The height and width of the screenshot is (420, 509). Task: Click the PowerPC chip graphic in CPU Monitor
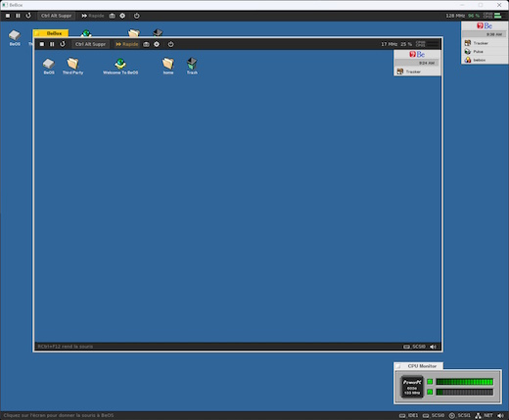click(412, 387)
